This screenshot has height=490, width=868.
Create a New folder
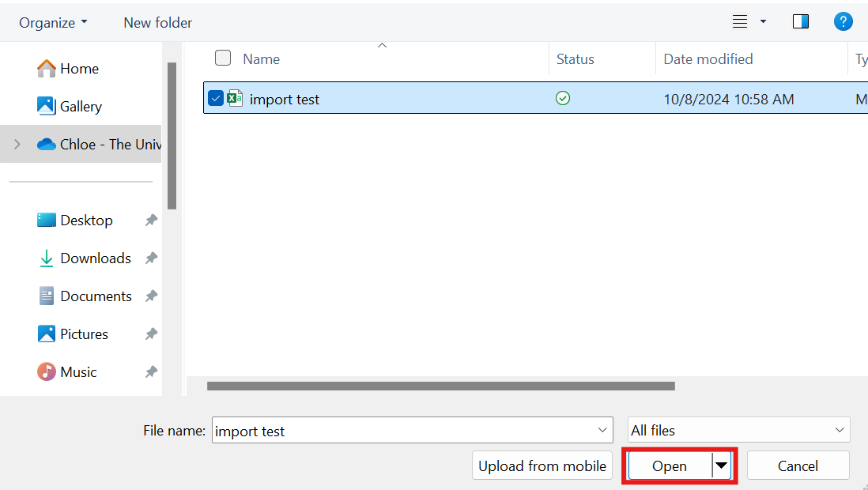pos(157,22)
